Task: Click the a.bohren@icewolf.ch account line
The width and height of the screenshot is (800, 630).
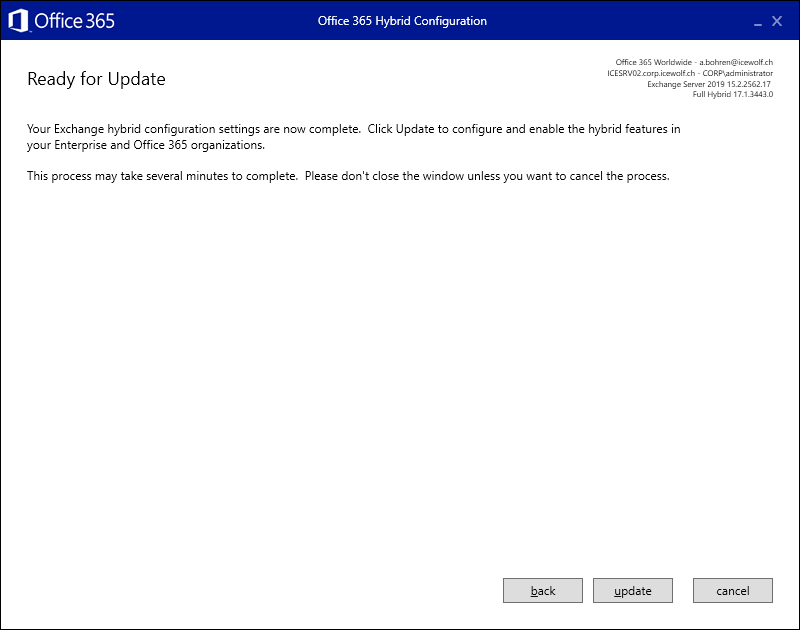Action: [x=694, y=62]
